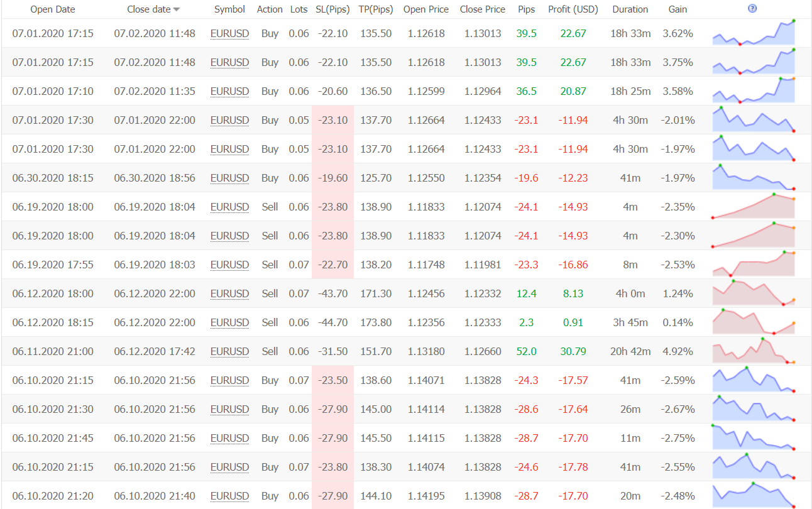This screenshot has width=812, height=509.
Task: Click the profit value 20.87
Action: (573, 91)
